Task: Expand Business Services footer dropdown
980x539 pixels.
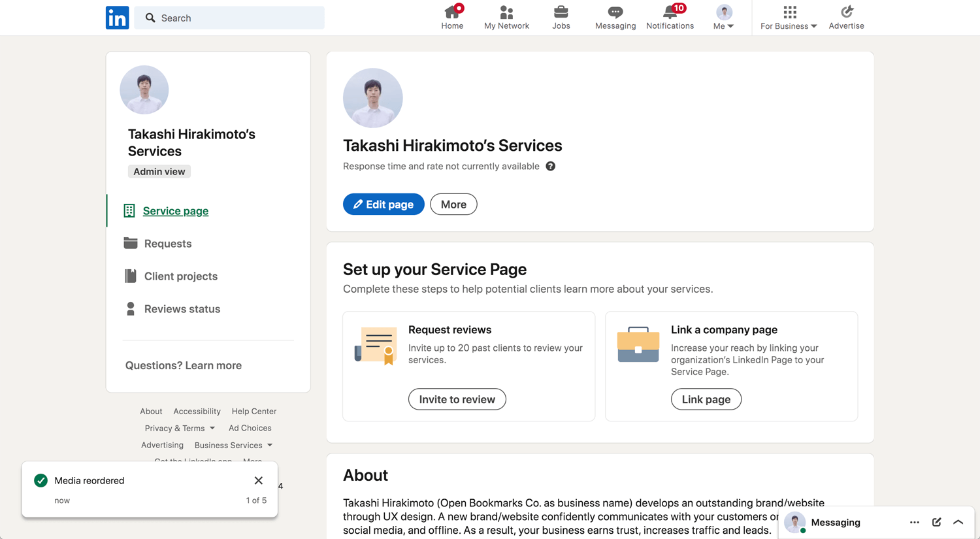Action: (x=233, y=445)
